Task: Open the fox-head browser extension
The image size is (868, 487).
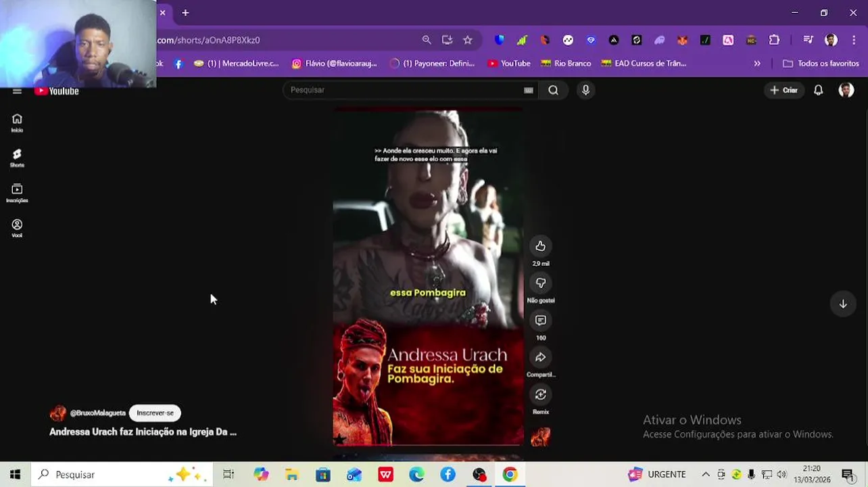Action: click(x=682, y=40)
